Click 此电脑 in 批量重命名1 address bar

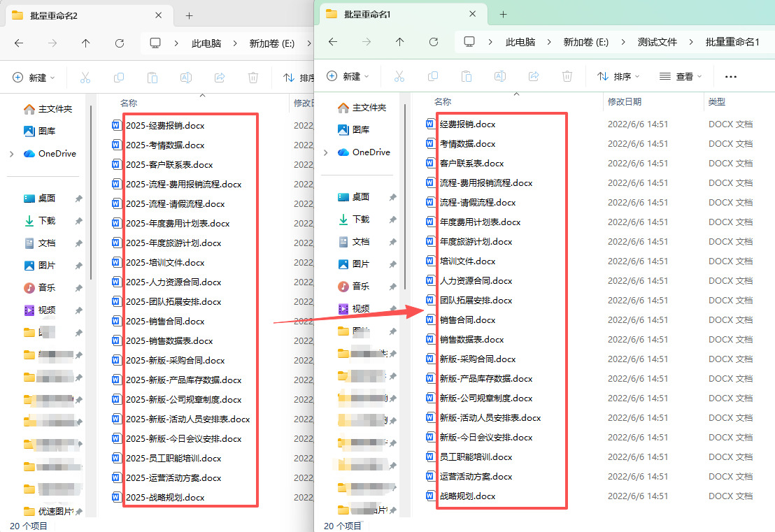click(520, 42)
